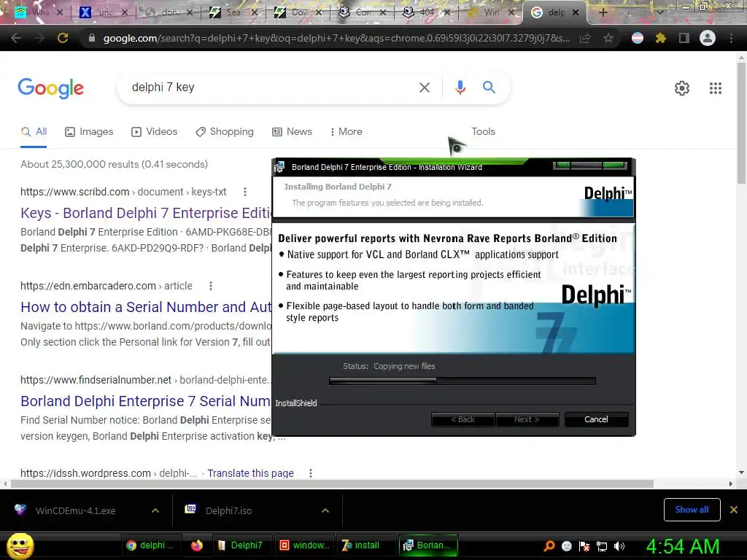Image resolution: width=747 pixels, height=560 pixels.
Task: Switch to 'Borlan...' taskbar item
Action: tap(427, 545)
